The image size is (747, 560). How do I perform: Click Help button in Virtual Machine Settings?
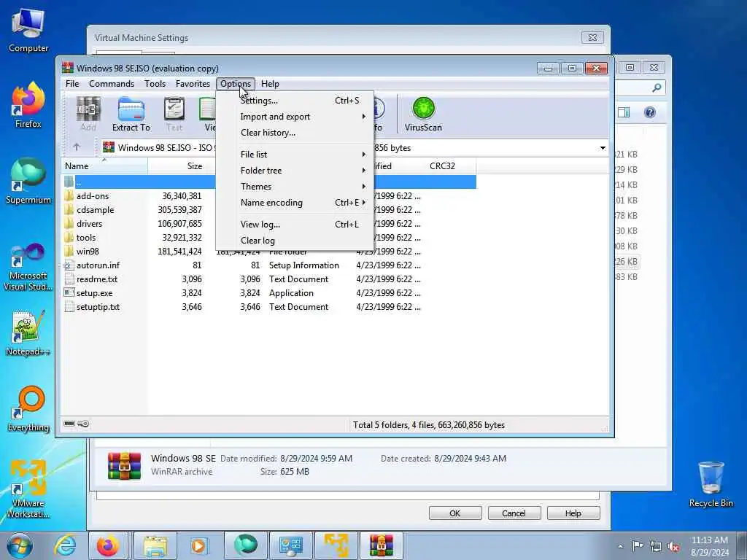pyautogui.click(x=573, y=513)
